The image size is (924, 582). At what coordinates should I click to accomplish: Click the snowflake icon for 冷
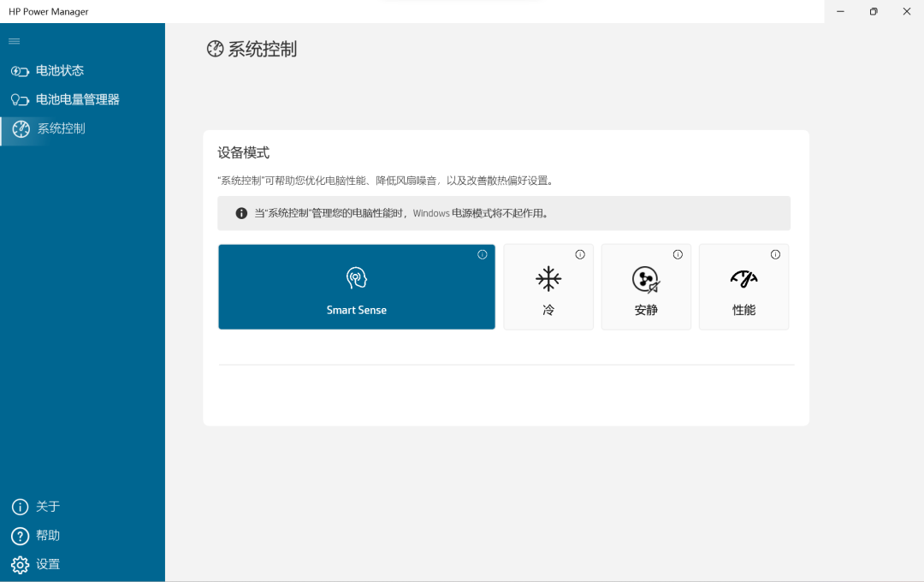click(548, 279)
